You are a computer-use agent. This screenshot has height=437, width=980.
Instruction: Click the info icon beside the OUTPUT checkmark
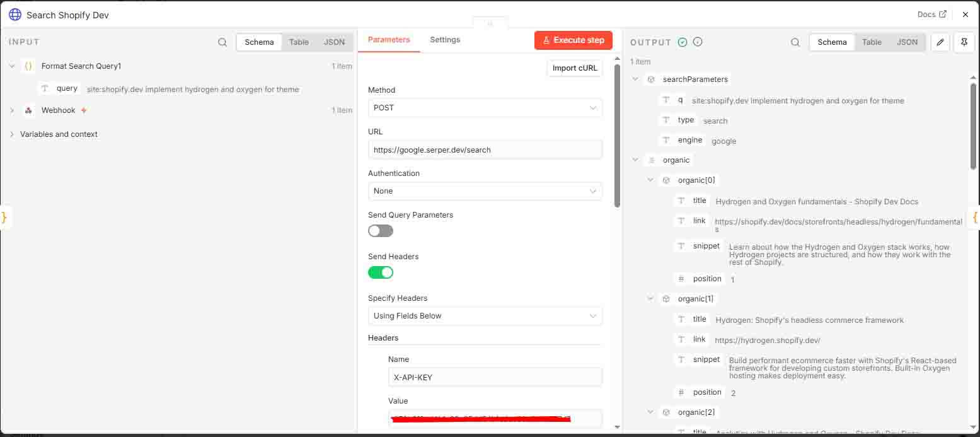(x=697, y=42)
